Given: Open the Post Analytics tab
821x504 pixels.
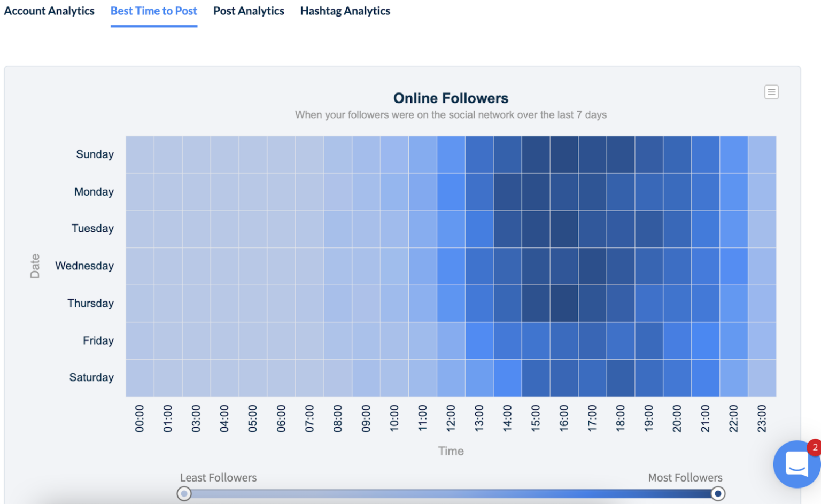Looking at the screenshot, I should tap(249, 11).
